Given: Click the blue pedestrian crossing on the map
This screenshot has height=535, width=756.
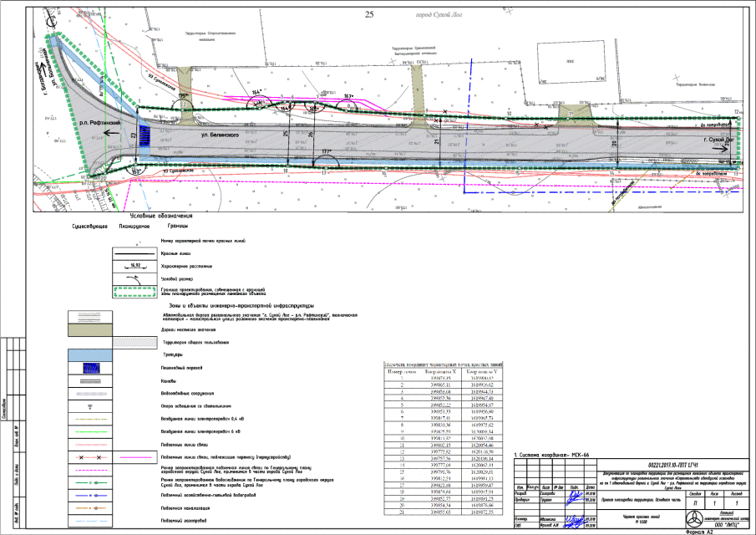Looking at the screenshot, I should pos(145,135).
